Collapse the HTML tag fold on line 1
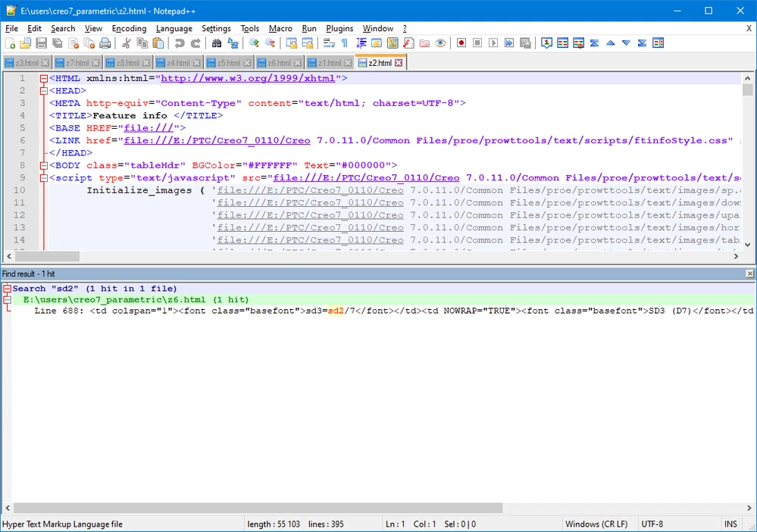 point(43,78)
